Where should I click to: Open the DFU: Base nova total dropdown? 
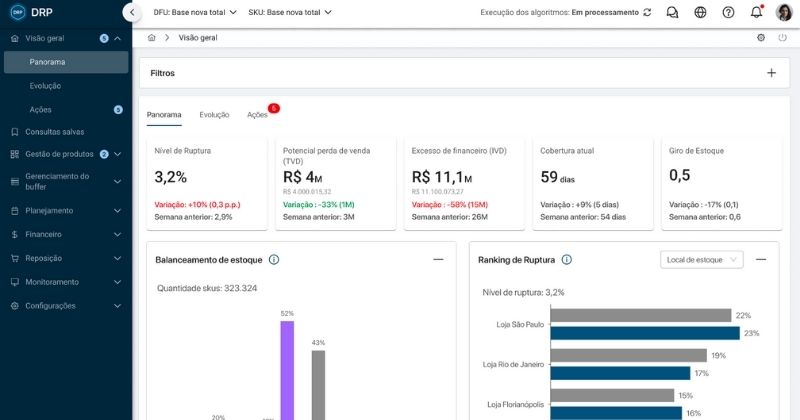coord(195,12)
